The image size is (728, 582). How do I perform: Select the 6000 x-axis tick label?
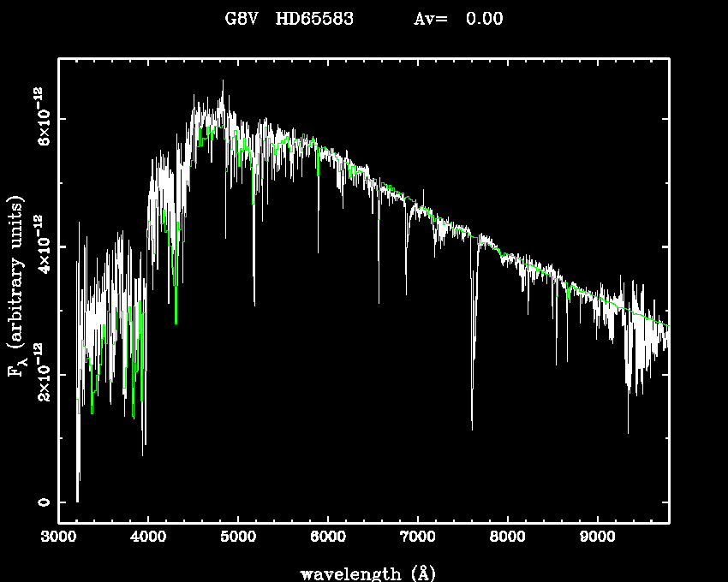[328, 537]
